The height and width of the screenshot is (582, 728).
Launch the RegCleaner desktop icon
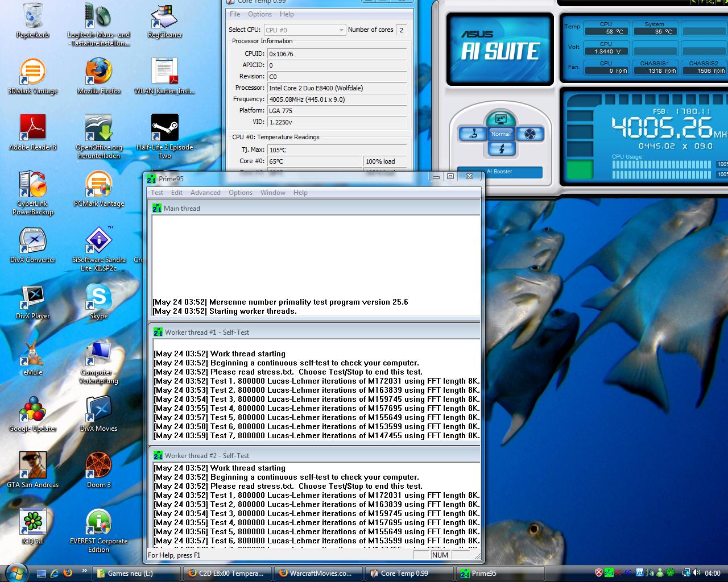click(x=164, y=20)
